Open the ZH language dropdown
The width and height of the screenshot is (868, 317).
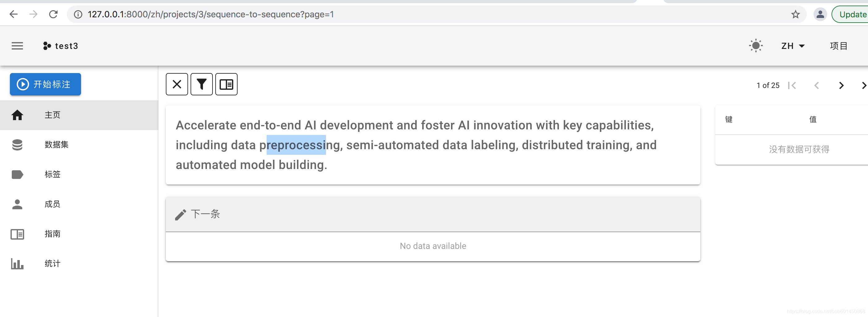click(793, 46)
